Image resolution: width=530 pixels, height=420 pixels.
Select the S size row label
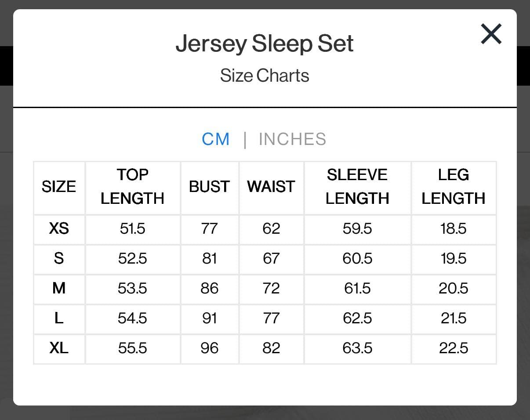59,258
